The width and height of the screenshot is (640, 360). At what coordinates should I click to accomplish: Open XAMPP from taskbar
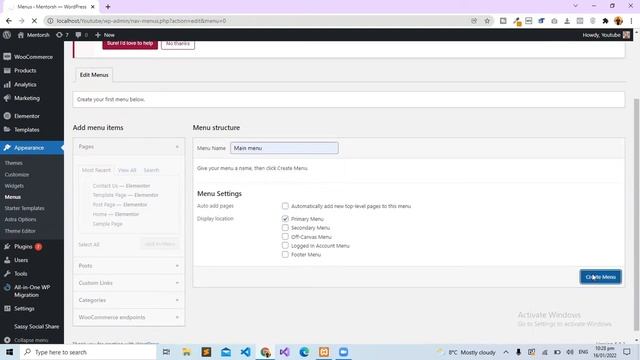coord(324,352)
